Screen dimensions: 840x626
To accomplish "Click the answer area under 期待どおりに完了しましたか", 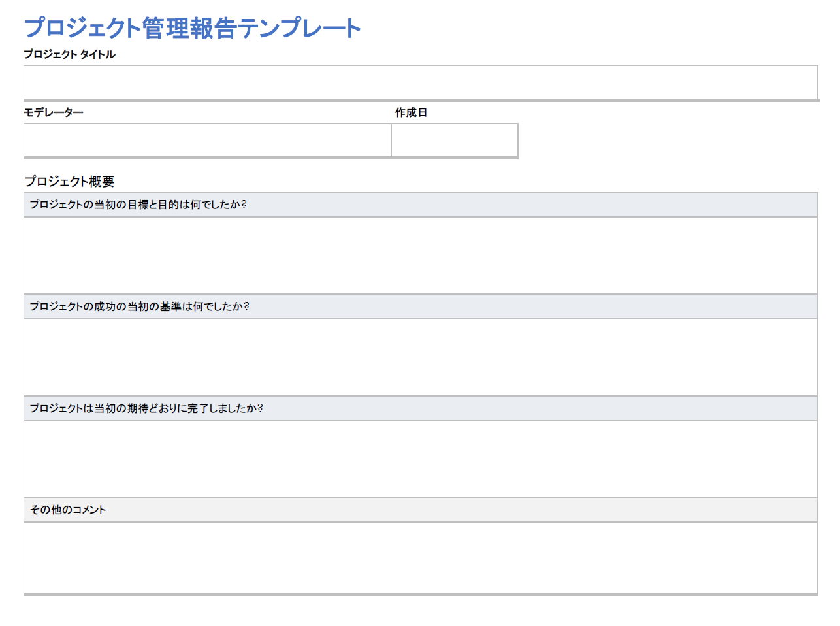I will point(421,459).
